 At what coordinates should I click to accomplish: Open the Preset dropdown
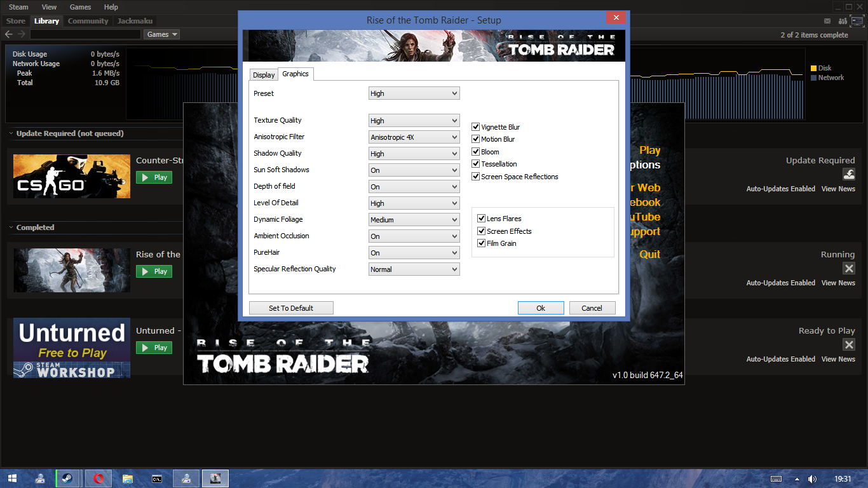coord(414,93)
